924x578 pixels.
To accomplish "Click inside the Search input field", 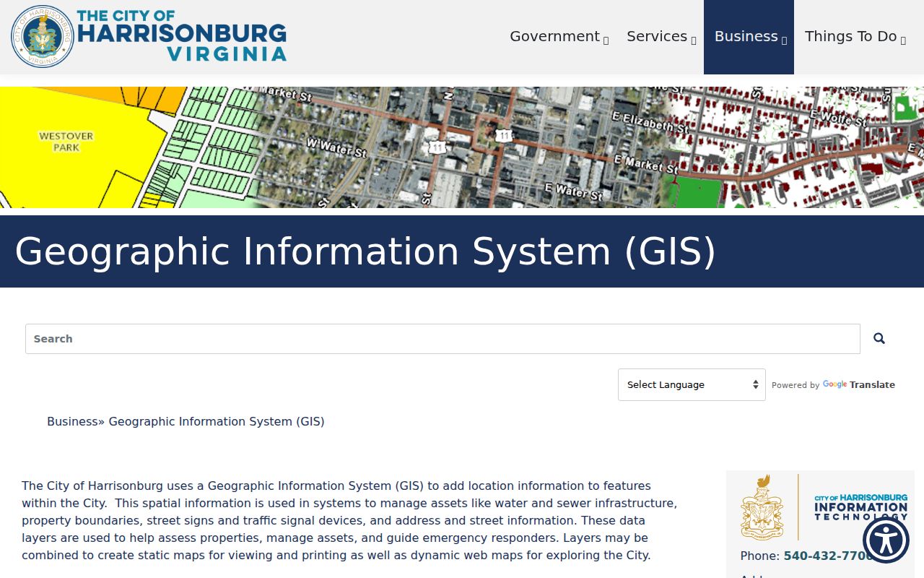I will 443,339.
